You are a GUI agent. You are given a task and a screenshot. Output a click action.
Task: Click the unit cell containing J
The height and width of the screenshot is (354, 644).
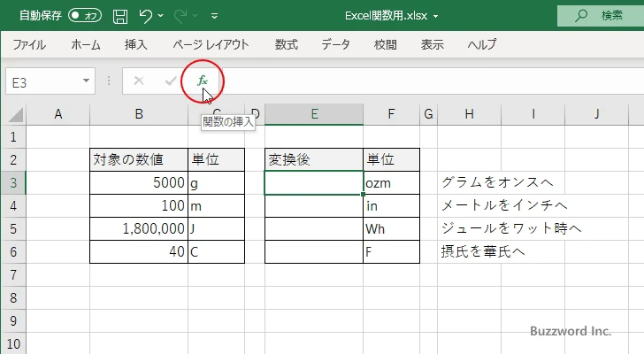coord(217,228)
